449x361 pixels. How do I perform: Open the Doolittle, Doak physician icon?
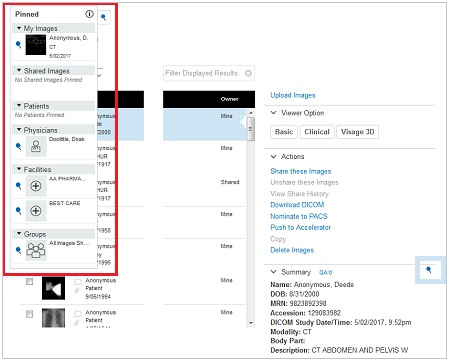coord(36,146)
